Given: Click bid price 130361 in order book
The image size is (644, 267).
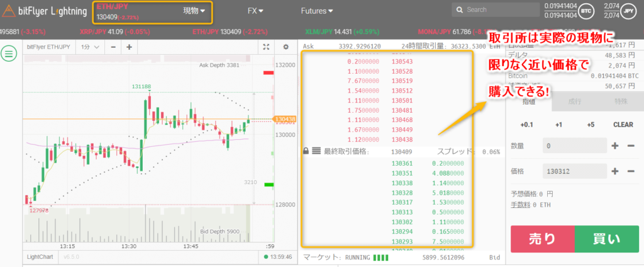Looking at the screenshot, I should pos(402,163).
